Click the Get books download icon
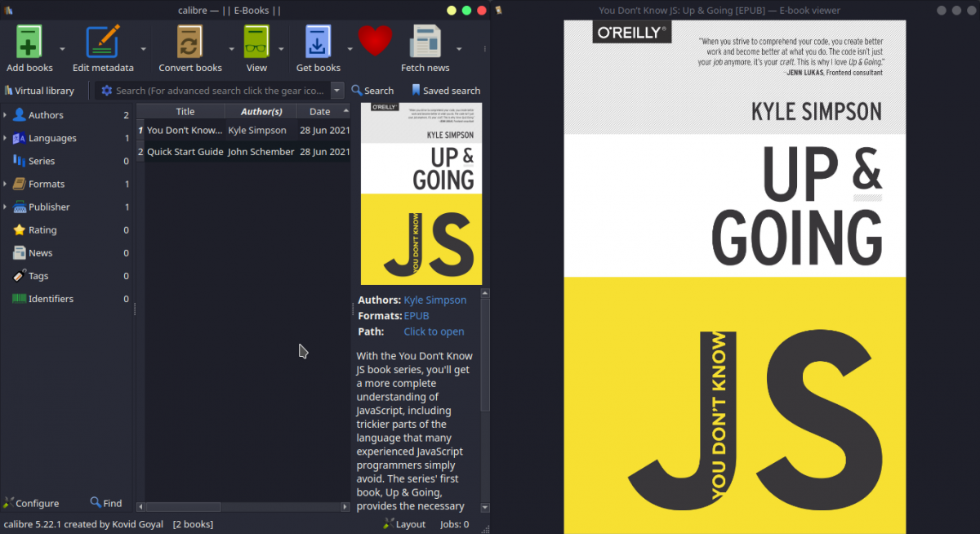The height and width of the screenshot is (534, 980). click(x=318, y=42)
